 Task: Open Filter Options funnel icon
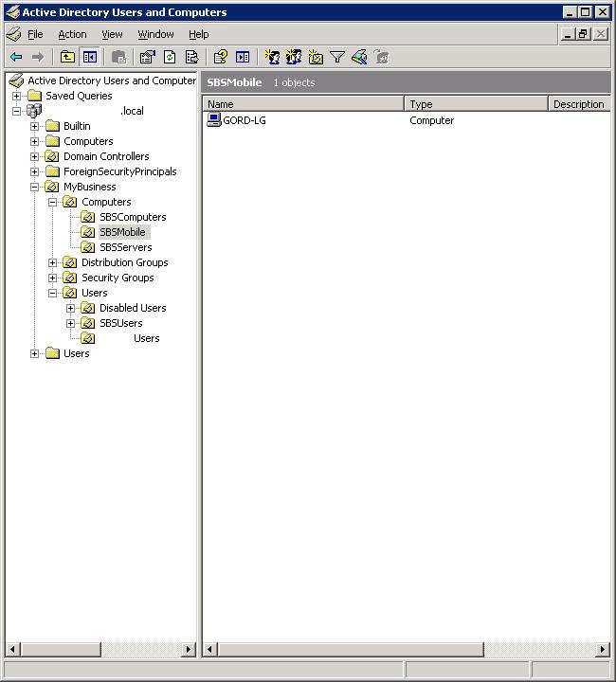tap(337, 57)
